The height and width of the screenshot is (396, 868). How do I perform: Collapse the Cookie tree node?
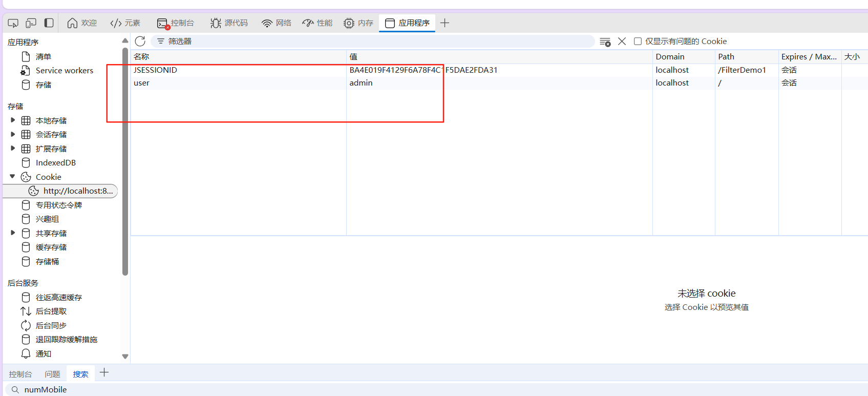pyautogui.click(x=13, y=177)
